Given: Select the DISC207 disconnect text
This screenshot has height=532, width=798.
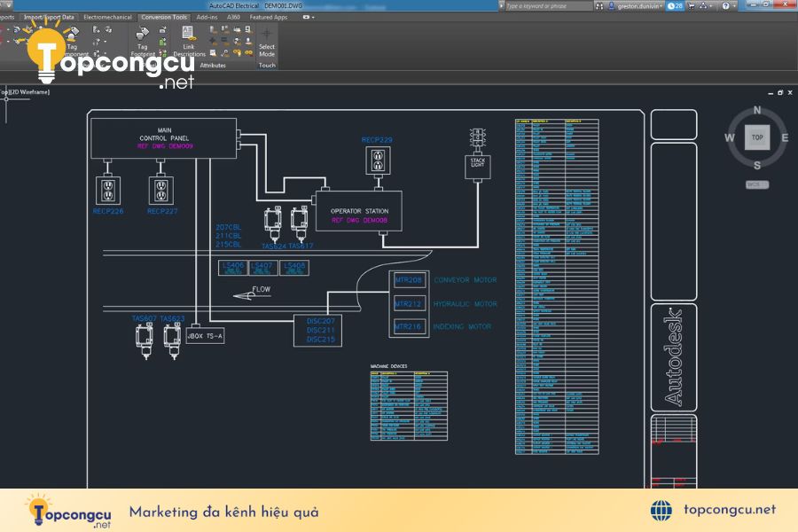Looking at the screenshot, I should 321,321.
